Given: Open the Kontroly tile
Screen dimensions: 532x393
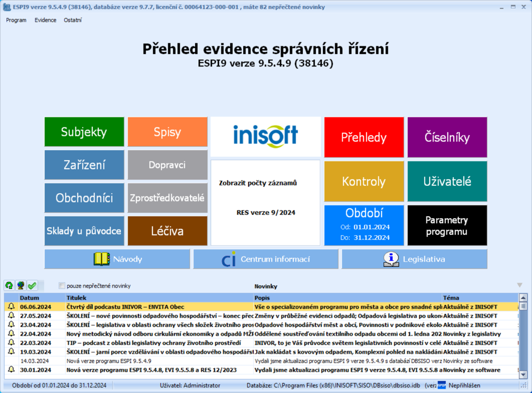Looking at the screenshot, I should pos(364,181).
